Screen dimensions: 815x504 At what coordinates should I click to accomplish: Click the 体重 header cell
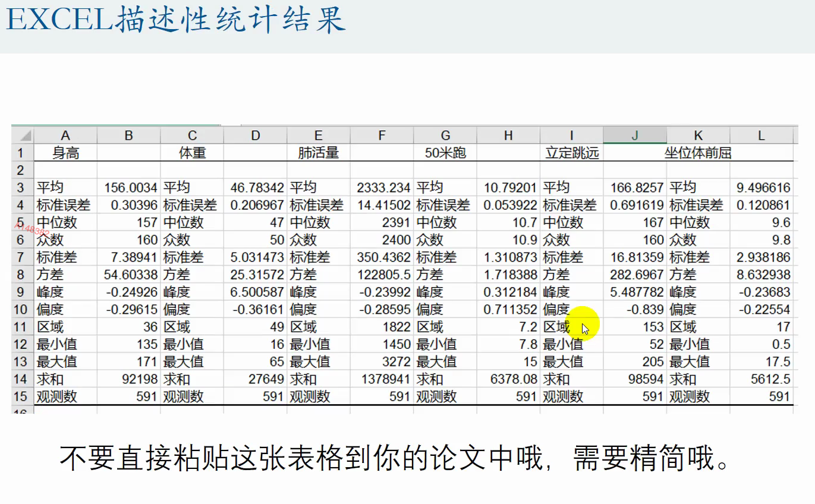[x=192, y=153]
